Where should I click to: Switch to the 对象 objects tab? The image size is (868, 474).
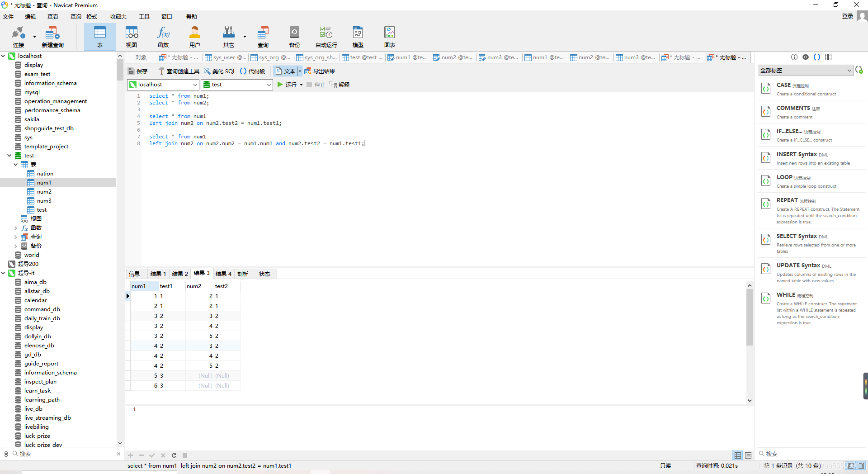pyautogui.click(x=141, y=57)
